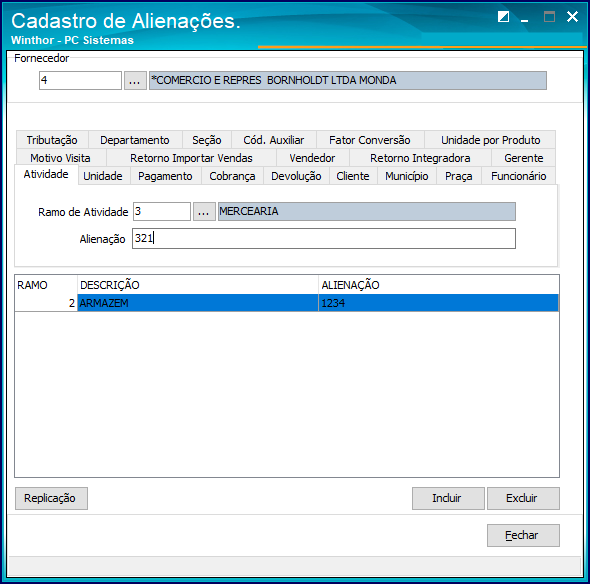Open the Retorno Importar Vendas tab
The image size is (590, 584).
[191, 158]
